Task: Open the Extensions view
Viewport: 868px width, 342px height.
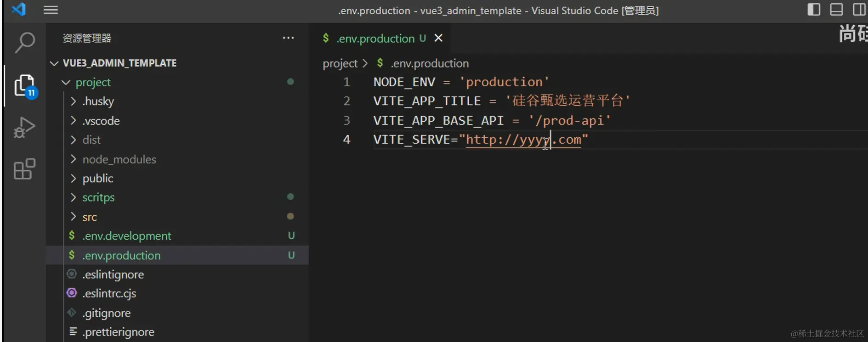Action: point(25,169)
